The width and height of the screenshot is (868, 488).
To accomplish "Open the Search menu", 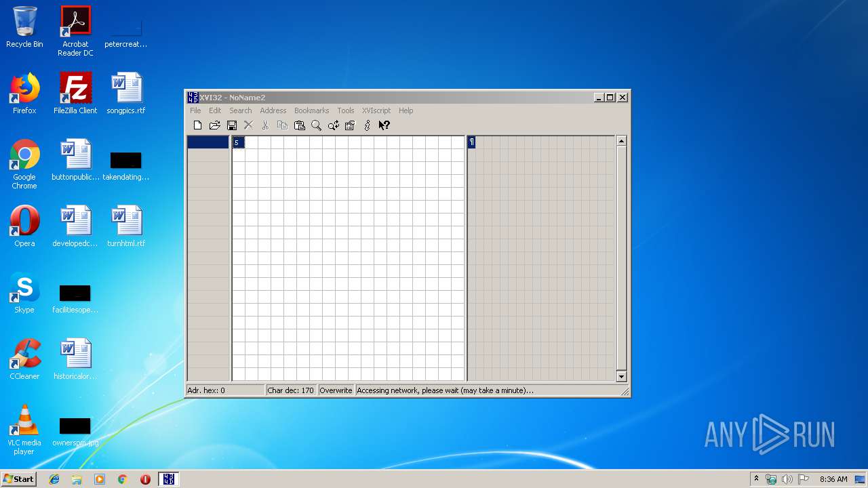I will pyautogui.click(x=240, y=110).
